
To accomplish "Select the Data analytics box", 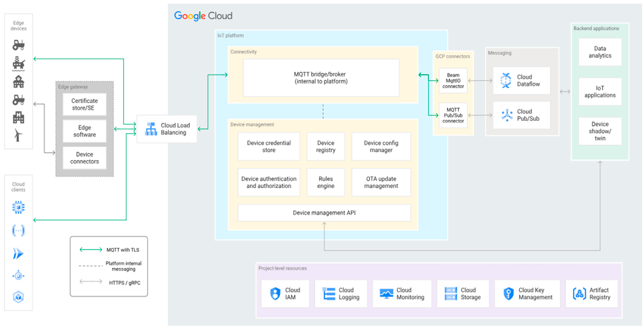I will [x=600, y=52].
